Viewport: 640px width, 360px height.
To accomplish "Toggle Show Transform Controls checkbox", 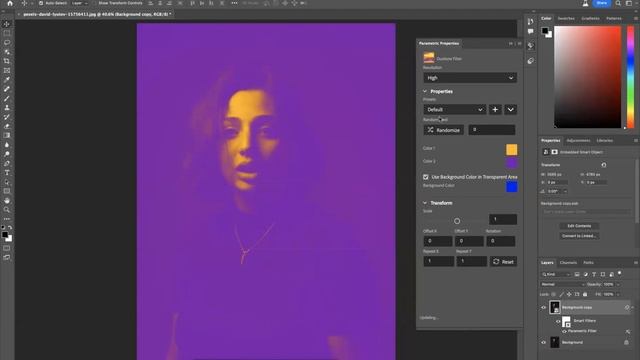I will point(94,3).
